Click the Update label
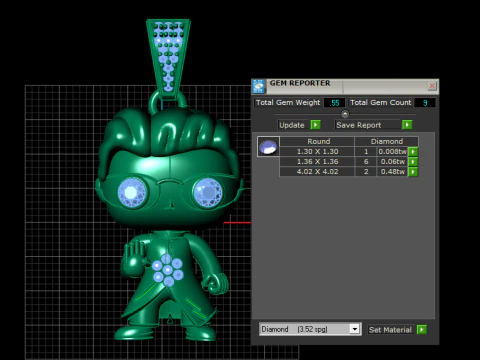 coord(292,125)
